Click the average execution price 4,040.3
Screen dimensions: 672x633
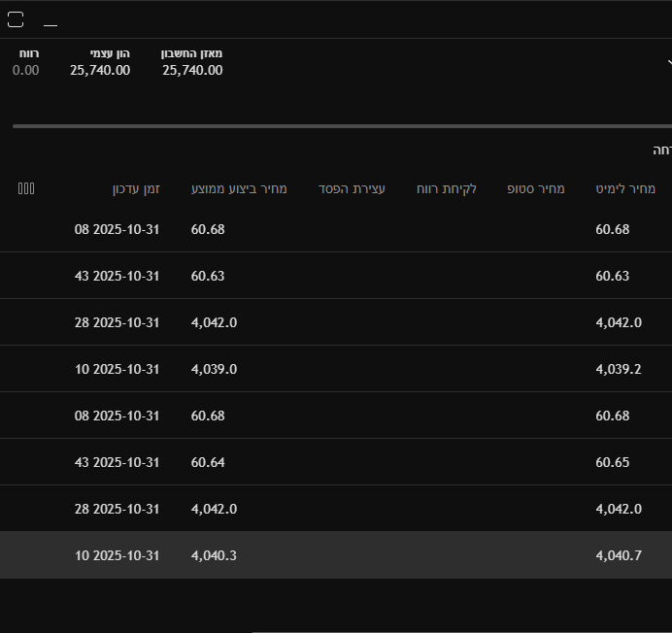[214, 555]
